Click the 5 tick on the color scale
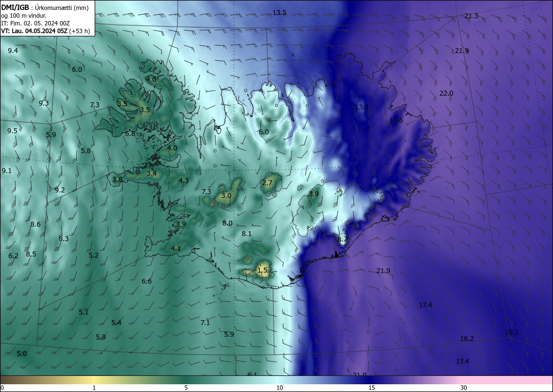553x392 pixels. click(186, 388)
